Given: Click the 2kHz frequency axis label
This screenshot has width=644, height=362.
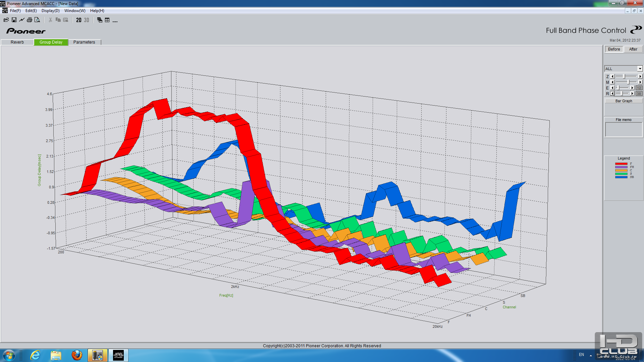Looking at the screenshot, I should [x=235, y=287].
